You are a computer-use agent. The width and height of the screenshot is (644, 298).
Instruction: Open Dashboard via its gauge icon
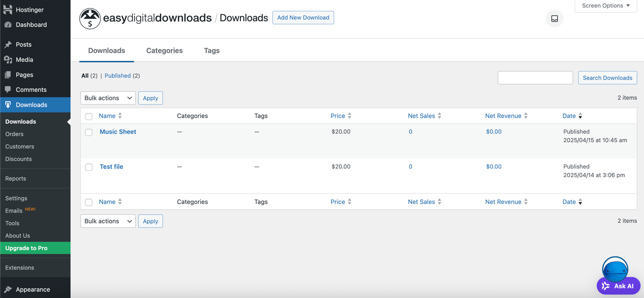click(x=7, y=24)
